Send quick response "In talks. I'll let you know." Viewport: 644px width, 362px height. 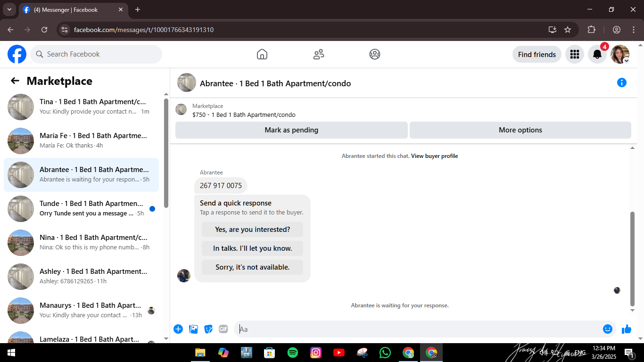[x=253, y=248]
